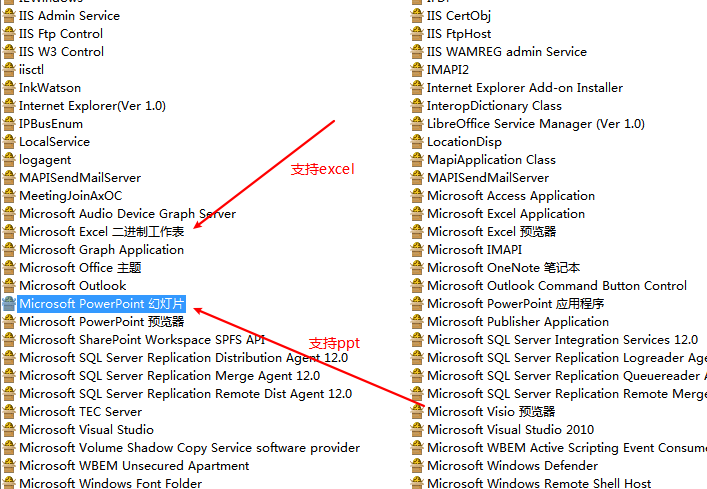Select MAPISendMailServer in the left column

click(80, 178)
